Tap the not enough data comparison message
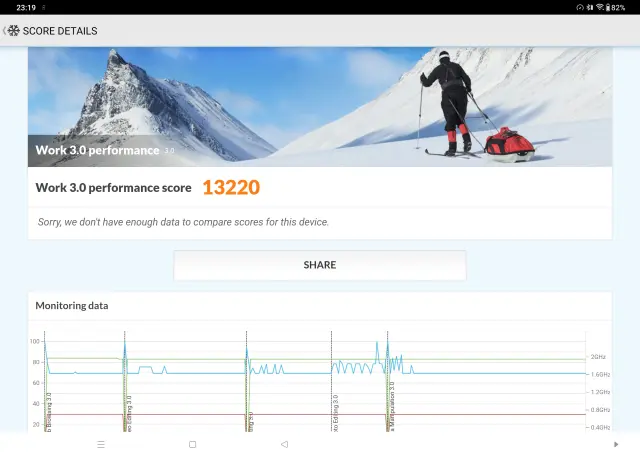This screenshot has width=640, height=457. click(x=183, y=222)
